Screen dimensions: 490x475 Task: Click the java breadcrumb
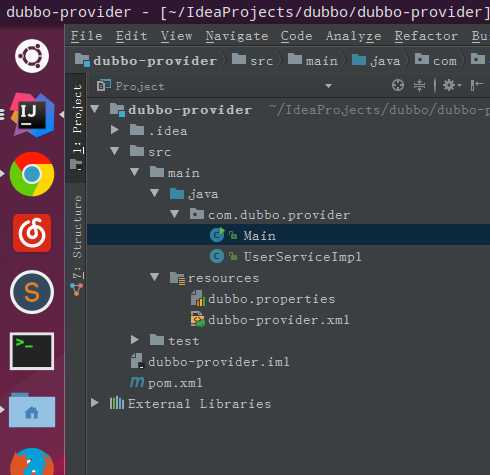click(376, 61)
